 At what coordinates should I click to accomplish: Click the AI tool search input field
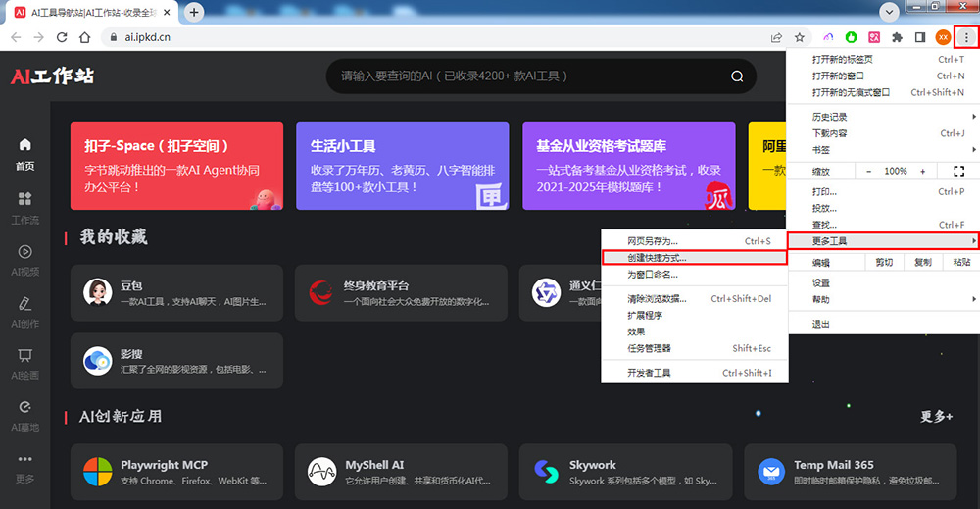point(541,76)
